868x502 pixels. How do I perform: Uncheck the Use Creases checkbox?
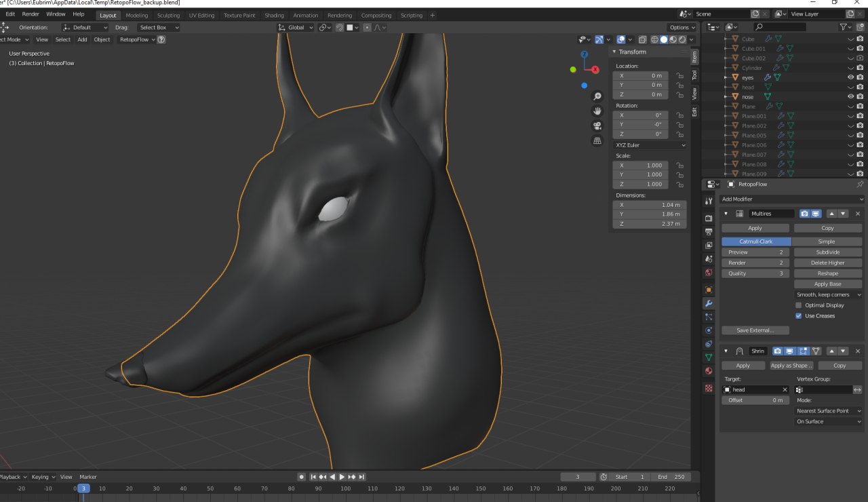click(798, 316)
